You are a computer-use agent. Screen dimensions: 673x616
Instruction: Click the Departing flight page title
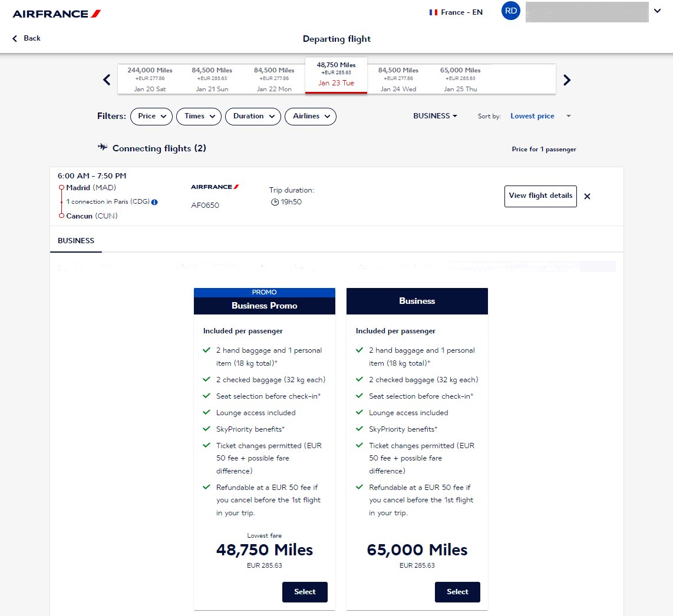(336, 39)
